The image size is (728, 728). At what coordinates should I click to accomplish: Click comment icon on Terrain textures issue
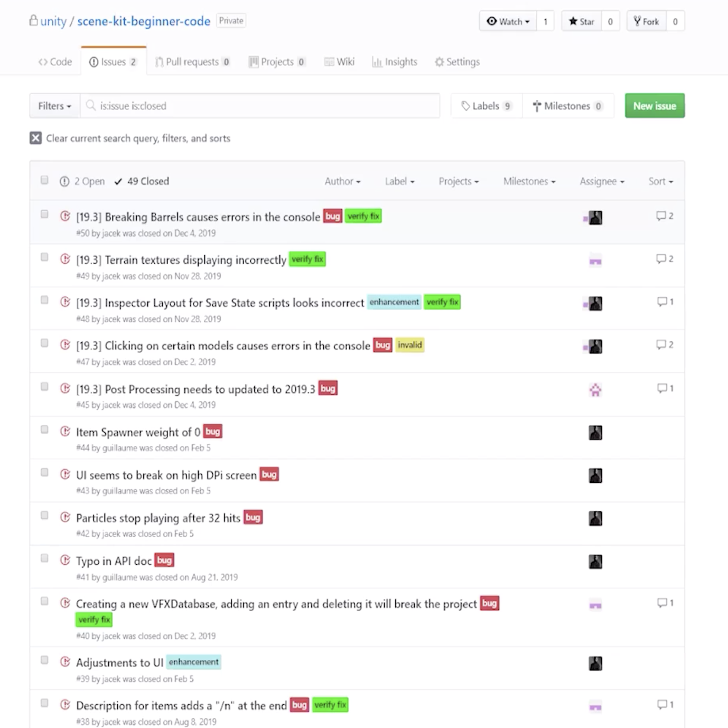(x=660, y=259)
